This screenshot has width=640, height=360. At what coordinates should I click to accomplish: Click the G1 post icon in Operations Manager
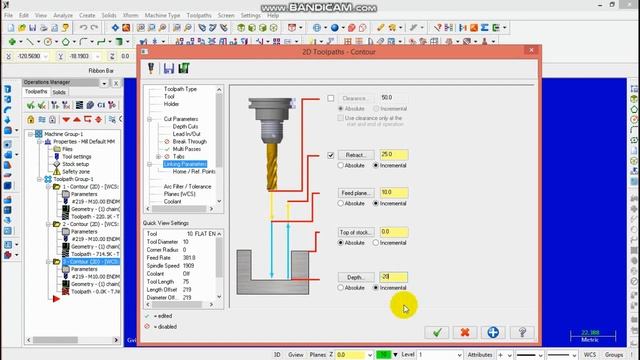click(x=101, y=105)
